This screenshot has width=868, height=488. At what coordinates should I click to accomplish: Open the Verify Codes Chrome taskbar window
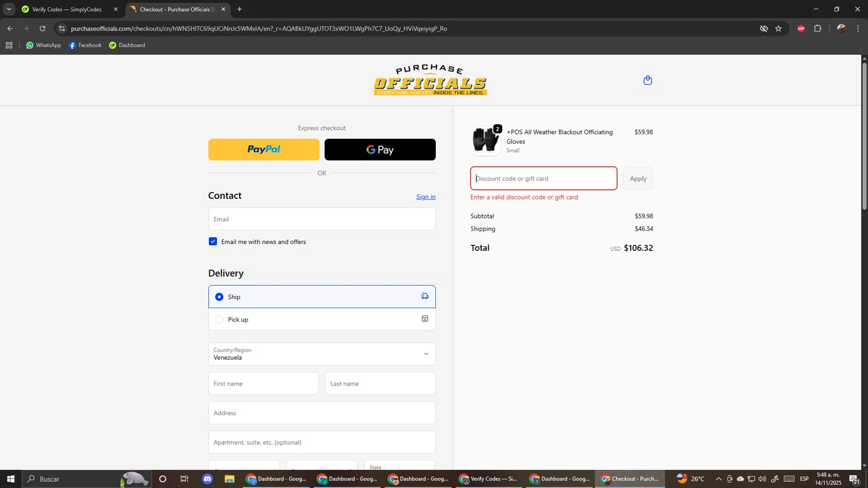tap(488, 479)
